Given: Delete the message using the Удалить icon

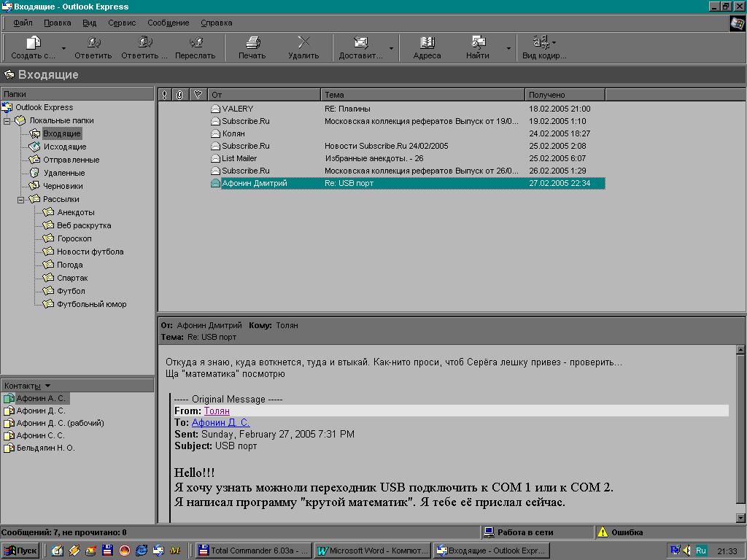Looking at the screenshot, I should point(303,43).
